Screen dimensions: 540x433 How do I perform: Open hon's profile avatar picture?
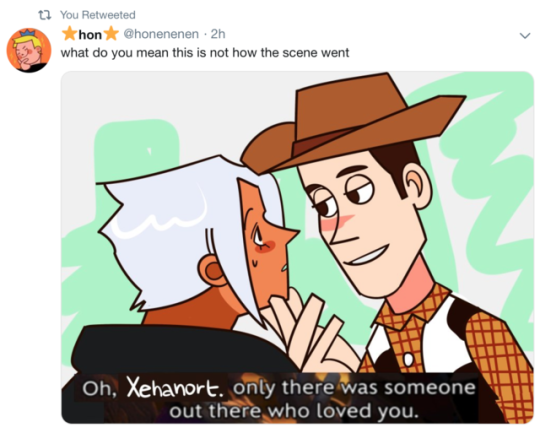point(29,50)
